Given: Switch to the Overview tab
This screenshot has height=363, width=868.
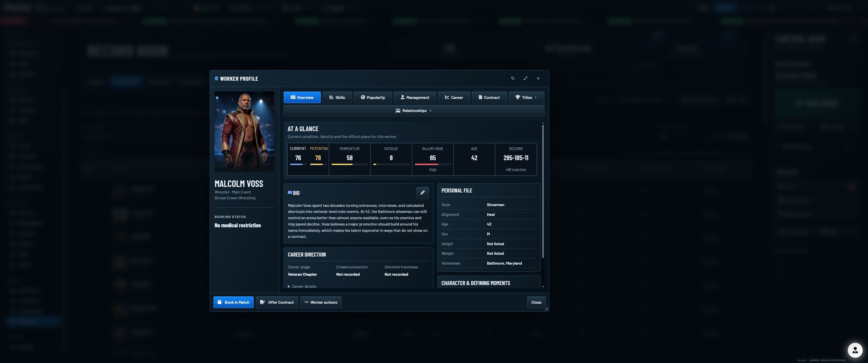Looking at the screenshot, I should [302, 97].
